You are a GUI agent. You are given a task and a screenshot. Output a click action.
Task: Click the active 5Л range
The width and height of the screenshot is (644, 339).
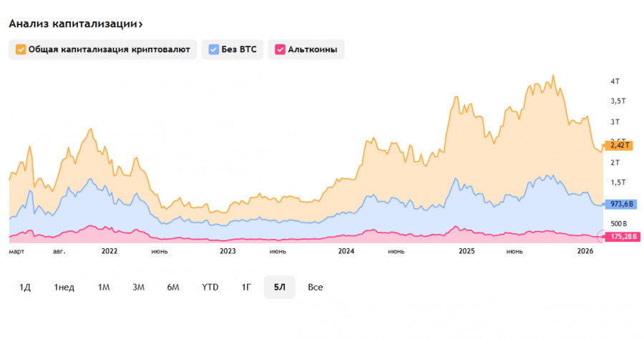[x=279, y=287]
